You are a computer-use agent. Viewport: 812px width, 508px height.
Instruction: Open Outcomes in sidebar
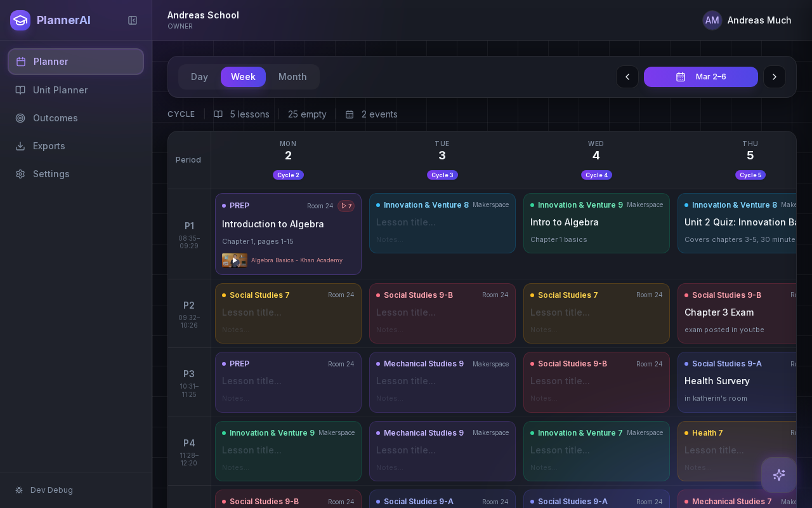point(55,118)
